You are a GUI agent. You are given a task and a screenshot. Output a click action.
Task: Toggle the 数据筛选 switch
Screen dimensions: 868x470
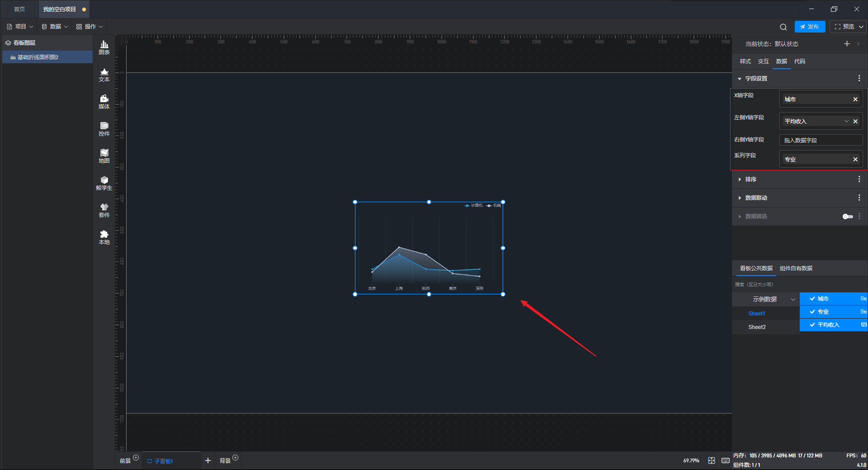tap(848, 216)
